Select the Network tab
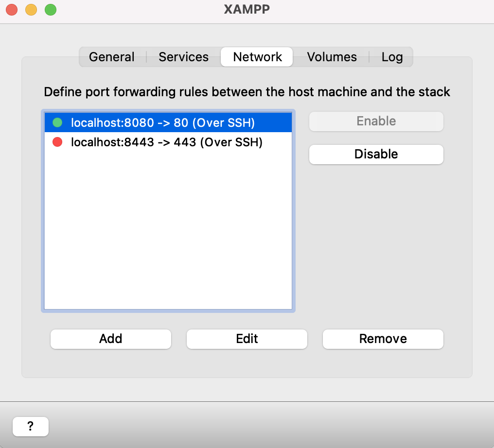The height and width of the screenshot is (448, 494). (257, 57)
